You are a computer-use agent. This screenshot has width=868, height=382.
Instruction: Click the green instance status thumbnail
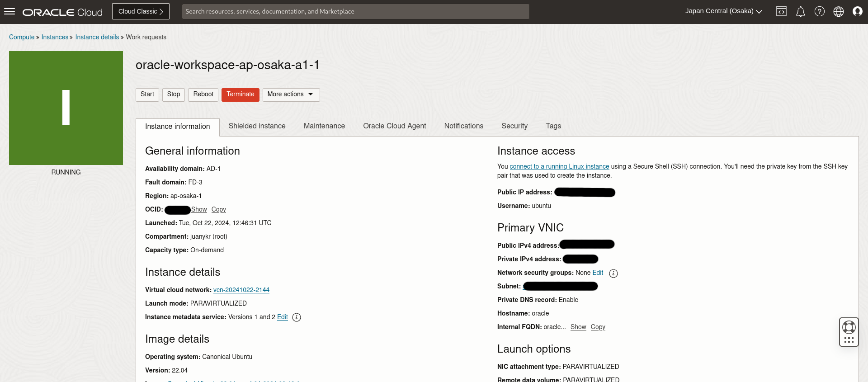[66, 108]
